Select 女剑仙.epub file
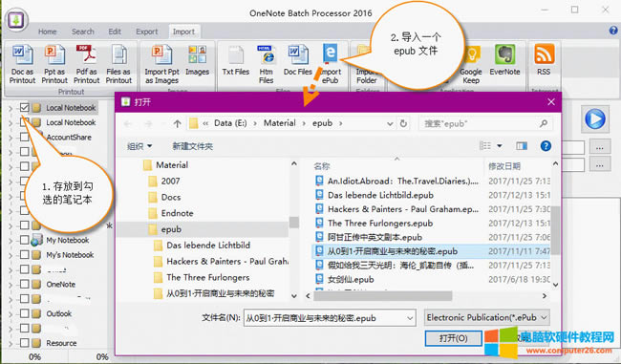 point(351,279)
